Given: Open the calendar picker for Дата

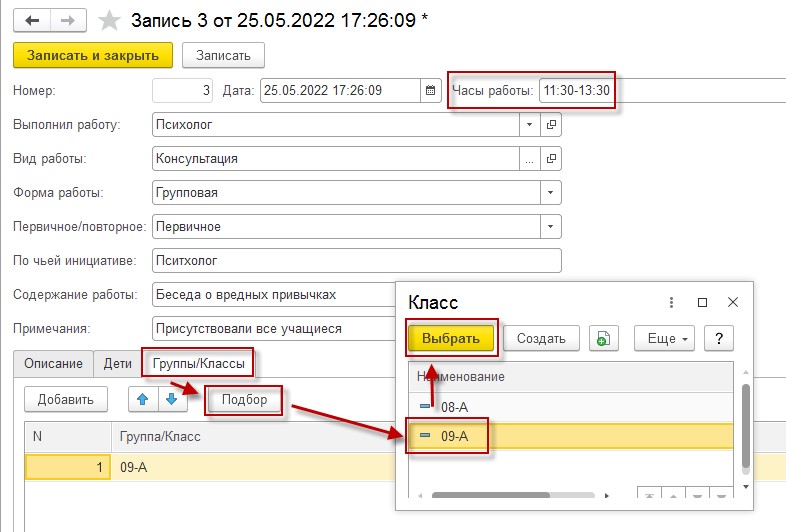Looking at the screenshot, I should (x=431, y=91).
